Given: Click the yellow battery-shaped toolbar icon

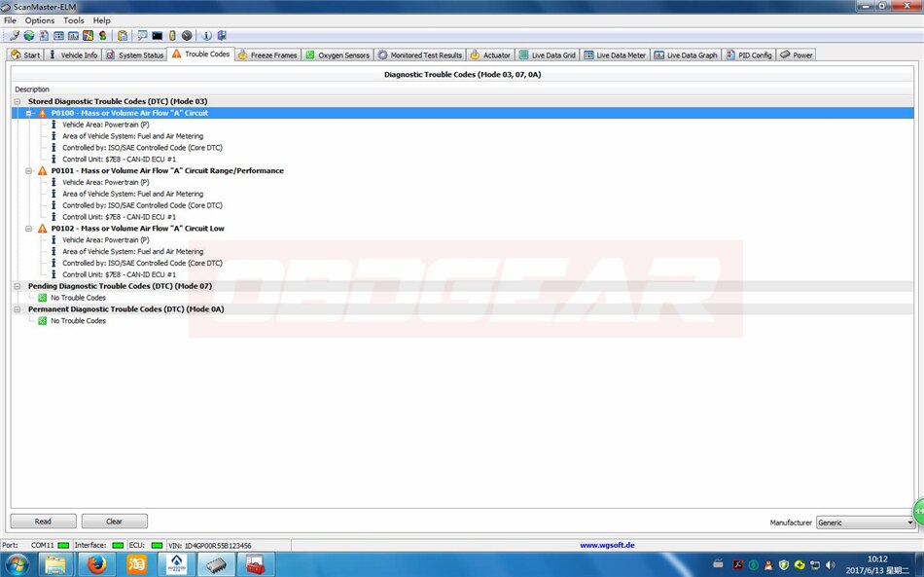Looking at the screenshot, I should [x=172, y=35].
